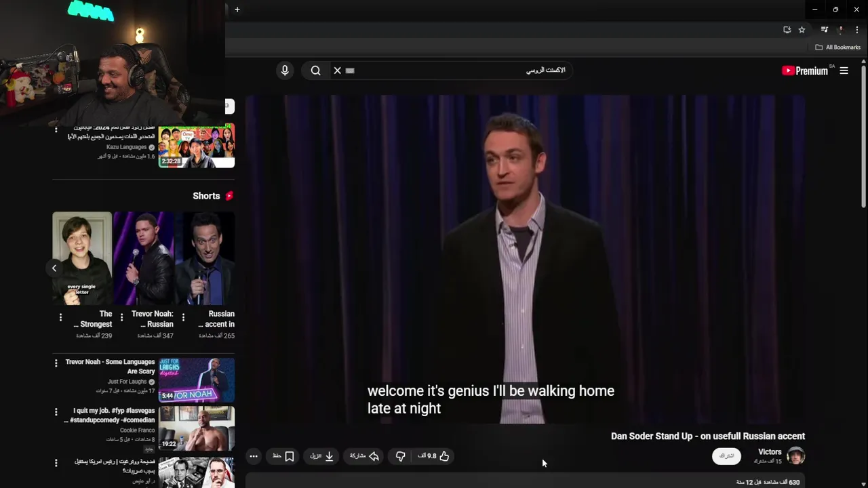868x488 pixels.
Task: Open options menu for 'Russian accent in' short
Action: (x=183, y=317)
